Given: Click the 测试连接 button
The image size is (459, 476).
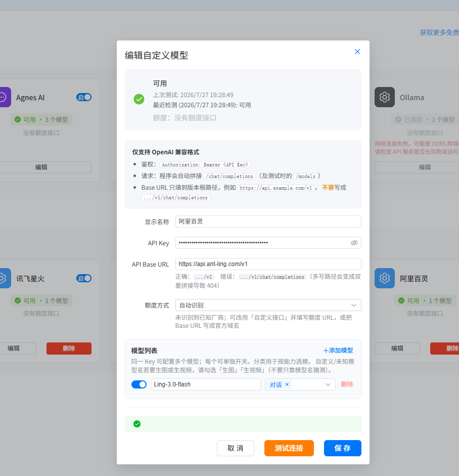Looking at the screenshot, I should tap(289, 448).
